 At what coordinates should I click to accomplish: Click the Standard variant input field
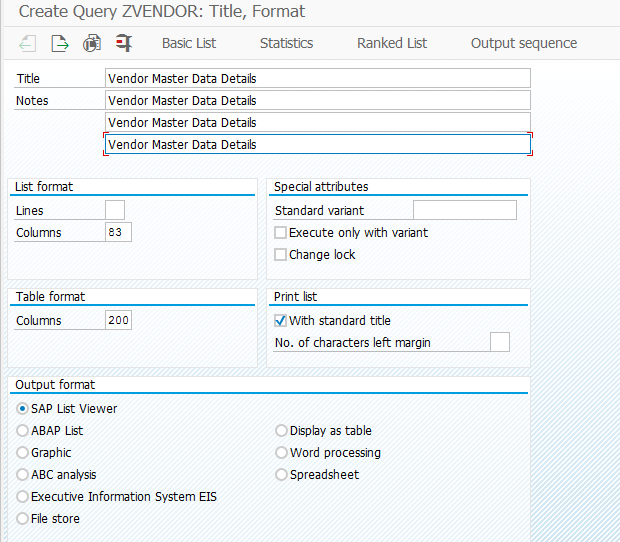tap(465, 210)
